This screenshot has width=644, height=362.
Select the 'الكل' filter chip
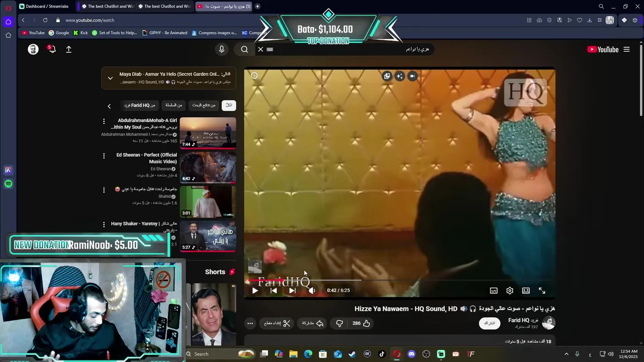(x=229, y=105)
